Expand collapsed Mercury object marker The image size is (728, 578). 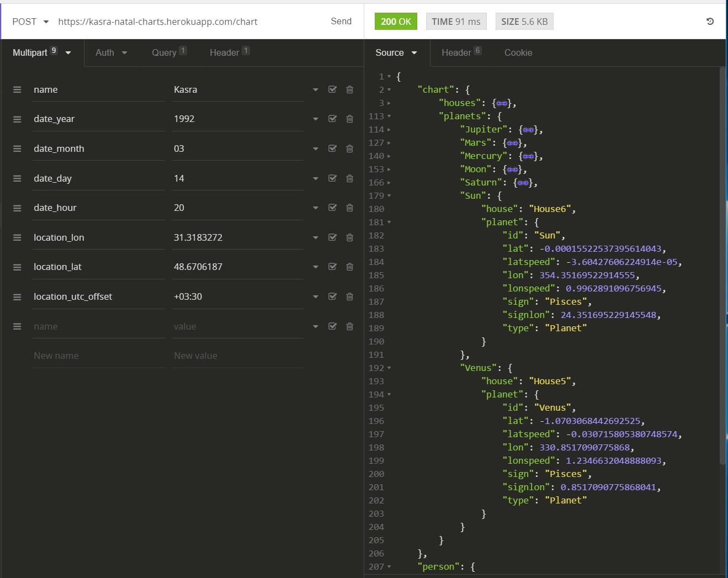point(528,156)
